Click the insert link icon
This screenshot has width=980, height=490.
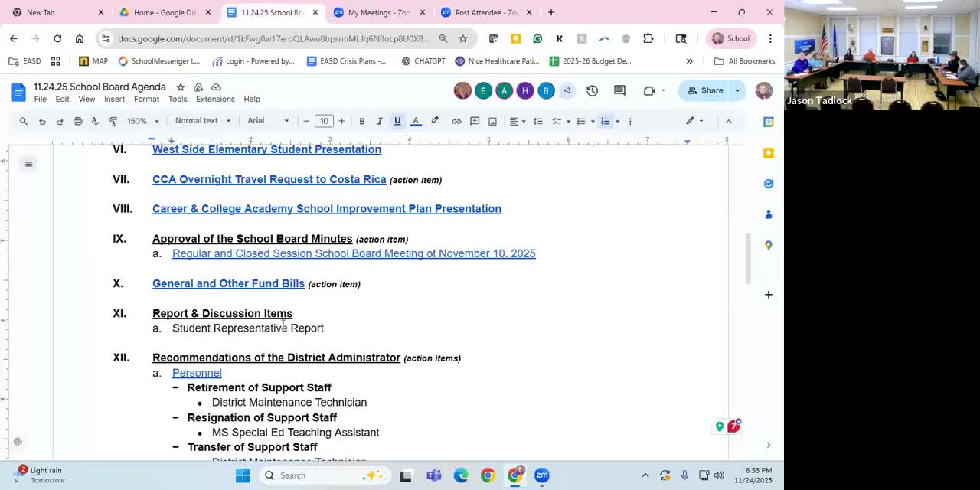456,121
